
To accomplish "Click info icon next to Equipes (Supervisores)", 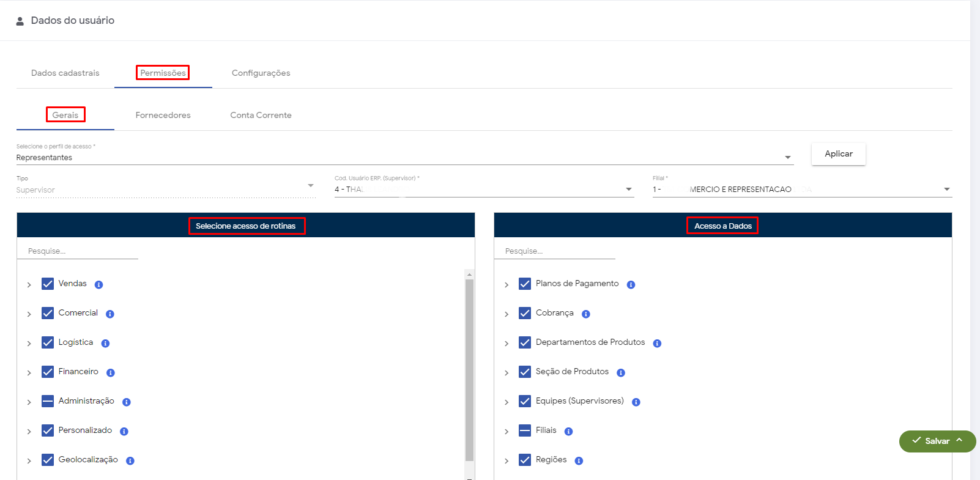I will [636, 402].
